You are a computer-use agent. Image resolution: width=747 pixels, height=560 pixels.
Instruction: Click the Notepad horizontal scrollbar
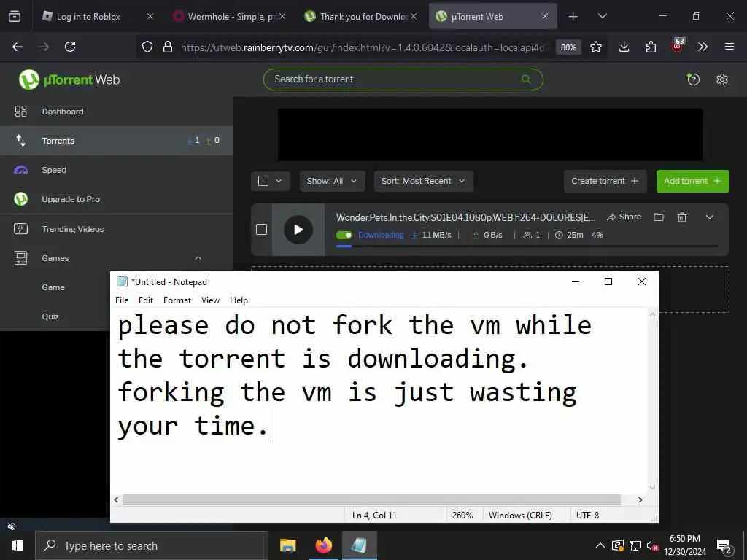coord(371,499)
